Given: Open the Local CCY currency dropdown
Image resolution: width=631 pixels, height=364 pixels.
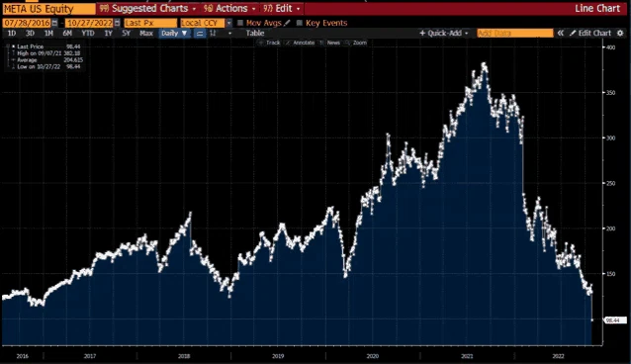Looking at the screenshot, I should click(229, 23).
